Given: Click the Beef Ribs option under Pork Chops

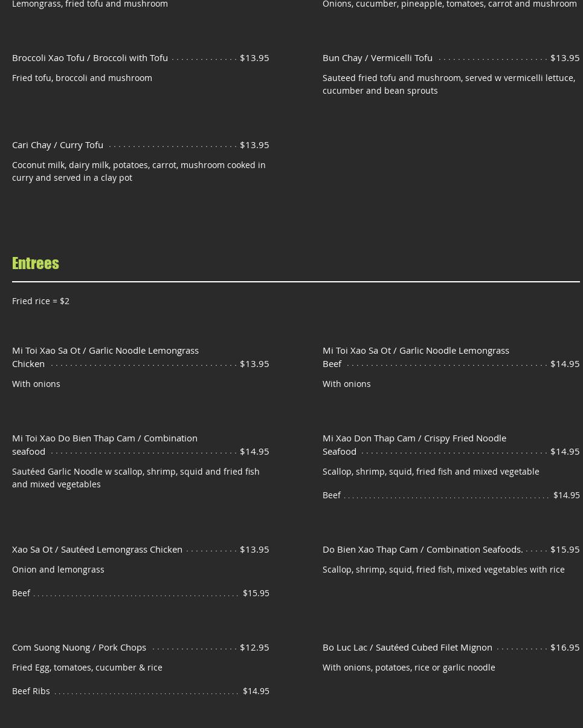Looking at the screenshot, I should 31,691.
